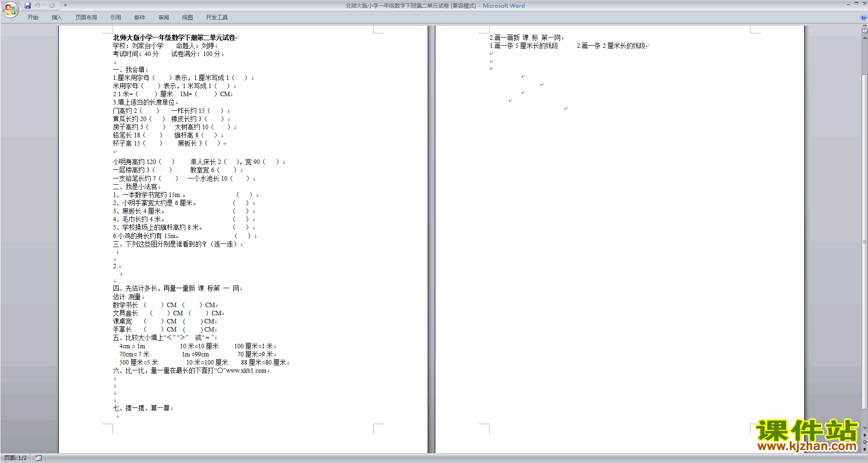Image resolution: width=868 pixels, height=463 pixels.
Task: Switch to the 审阅 ribbon tab
Action: [x=163, y=17]
